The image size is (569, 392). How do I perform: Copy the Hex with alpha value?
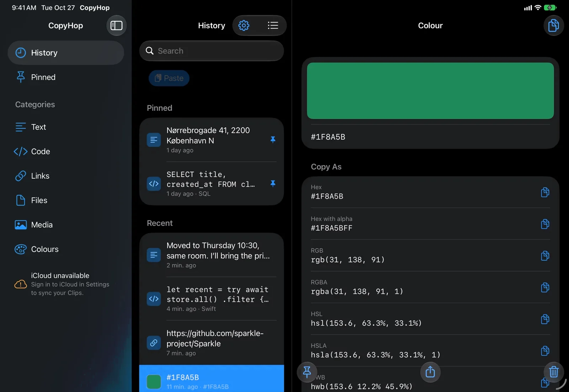click(x=545, y=224)
